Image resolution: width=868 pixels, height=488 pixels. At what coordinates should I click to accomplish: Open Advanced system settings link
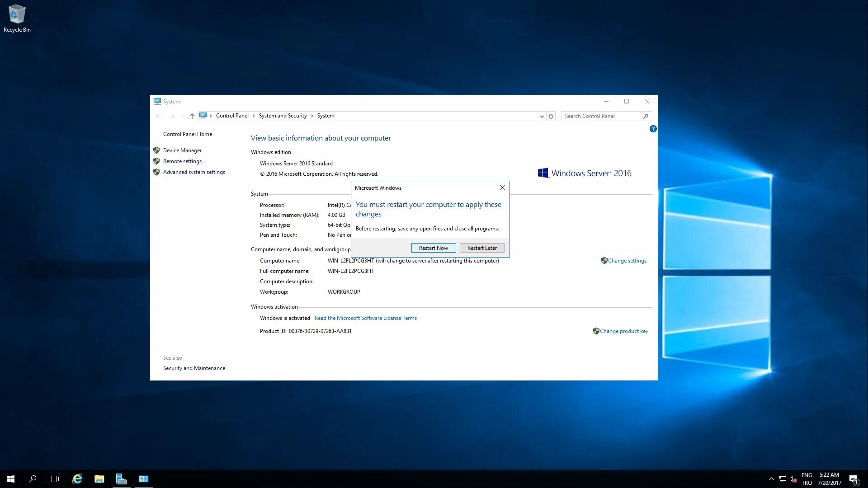[194, 172]
